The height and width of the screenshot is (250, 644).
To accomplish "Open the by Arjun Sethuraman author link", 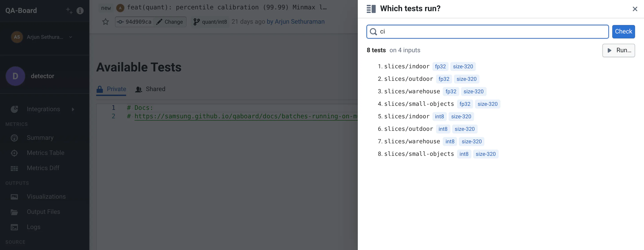I will tap(295, 22).
